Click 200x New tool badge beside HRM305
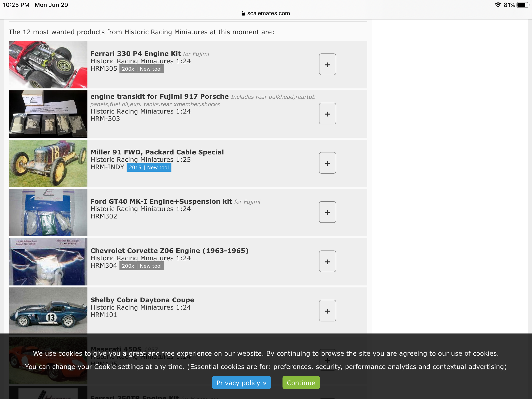This screenshot has height=399, width=532. 142,69
